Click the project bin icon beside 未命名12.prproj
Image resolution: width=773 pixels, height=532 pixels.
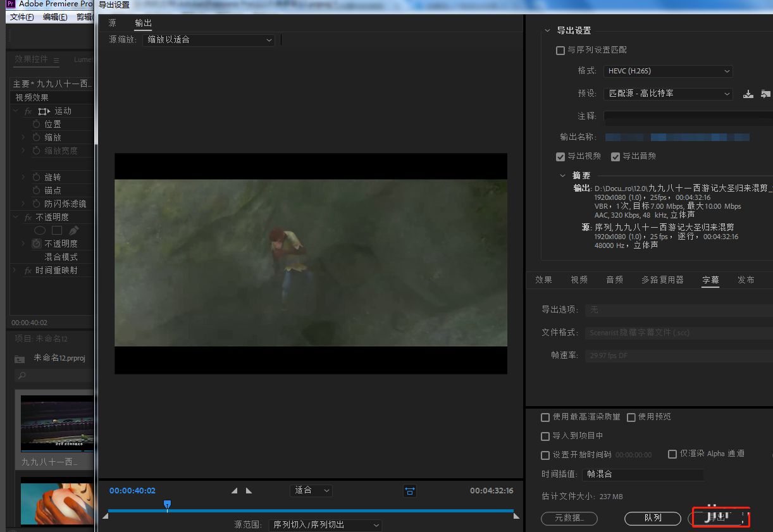coord(20,358)
